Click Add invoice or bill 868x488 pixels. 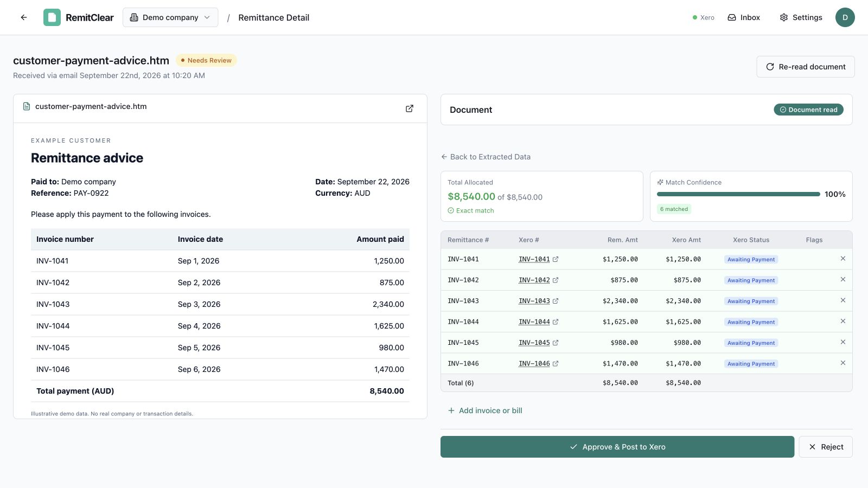coord(485,410)
